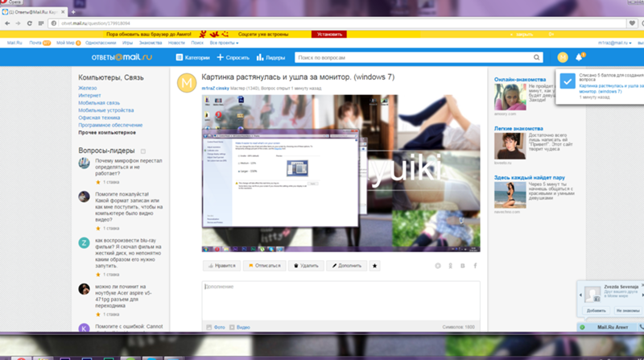Open the Легкие знакомства ad link
644x360 pixels.
click(518, 129)
